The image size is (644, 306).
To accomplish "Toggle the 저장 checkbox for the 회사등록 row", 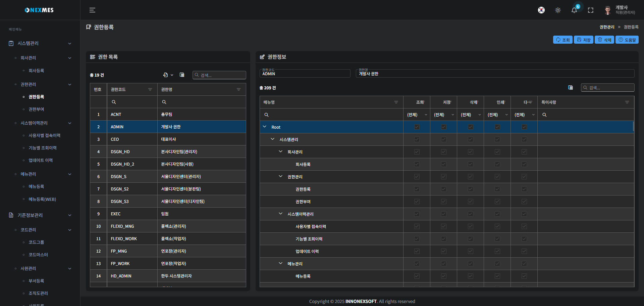I will tap(443, 164).
